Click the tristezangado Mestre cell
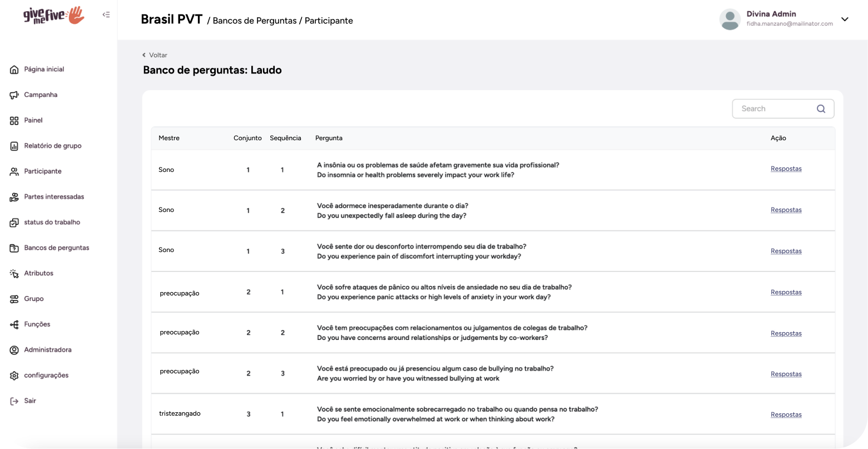Viewport: 868px width, 449px height. point(180,413)
